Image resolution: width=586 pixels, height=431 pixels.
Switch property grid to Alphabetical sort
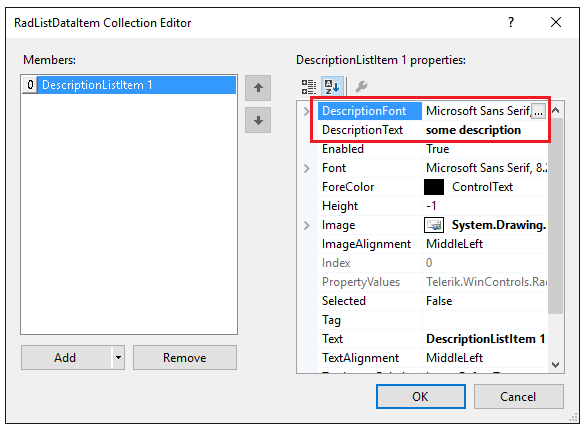pyautogui.click(x=331, y=87)
